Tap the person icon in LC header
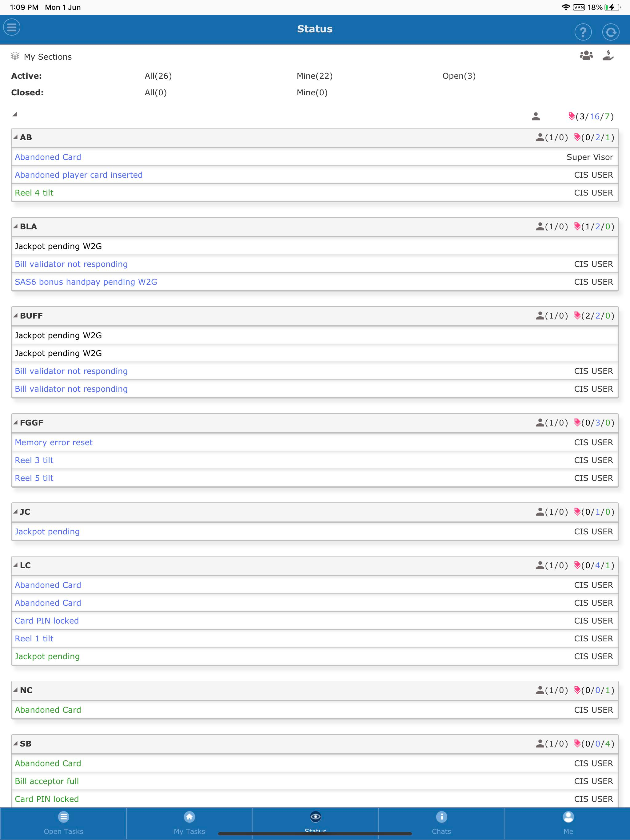The width and height of the screenshot is (630, 840). (540, 565)
